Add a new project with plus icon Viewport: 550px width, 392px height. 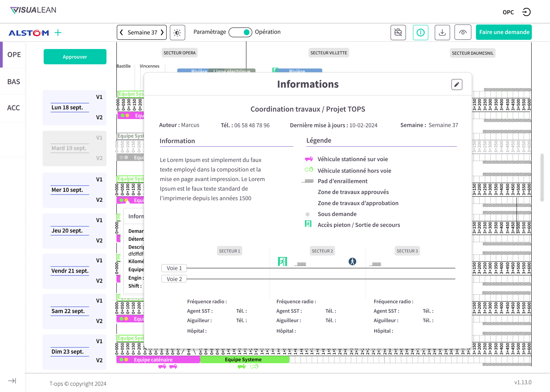[x=58, y=33]
